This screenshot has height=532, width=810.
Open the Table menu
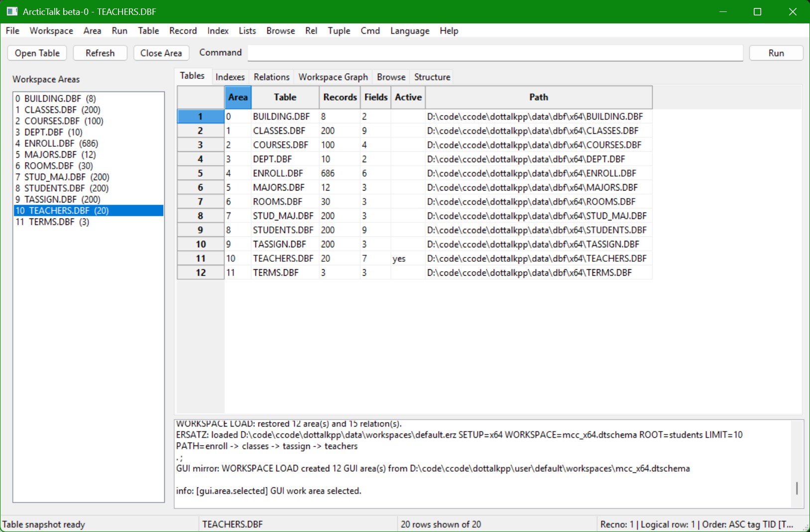click(x=148, y=31)
